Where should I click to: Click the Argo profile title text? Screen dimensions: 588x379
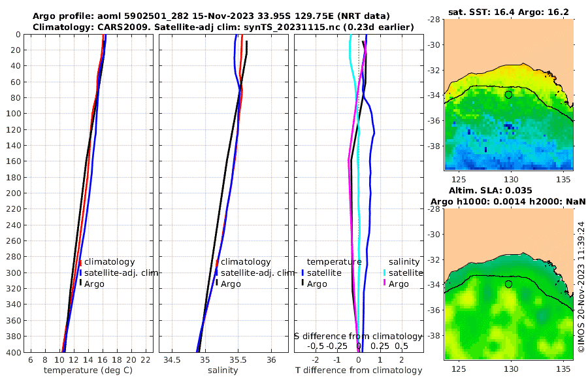tap(211, 16)
